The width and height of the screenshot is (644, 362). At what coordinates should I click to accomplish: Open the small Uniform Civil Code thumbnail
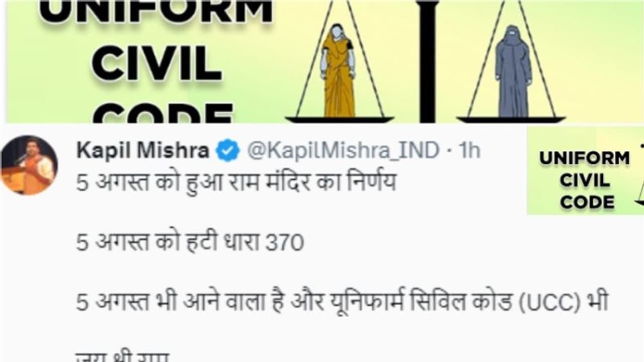click(585, 171)
